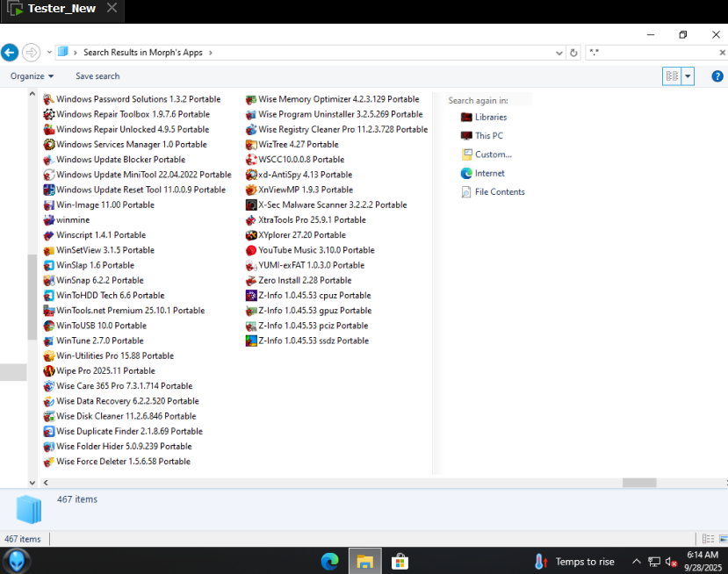This screenshot has height=574, width=728.
Task: Select WinSetView 3.1.5 Portable
Action: pos(99,250)
